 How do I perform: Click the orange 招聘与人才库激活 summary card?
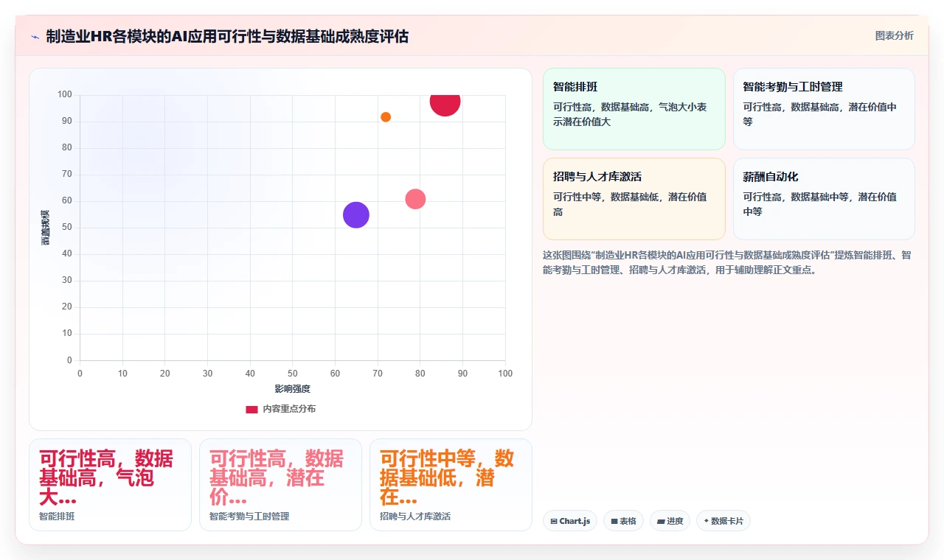(x=451, y=485)
